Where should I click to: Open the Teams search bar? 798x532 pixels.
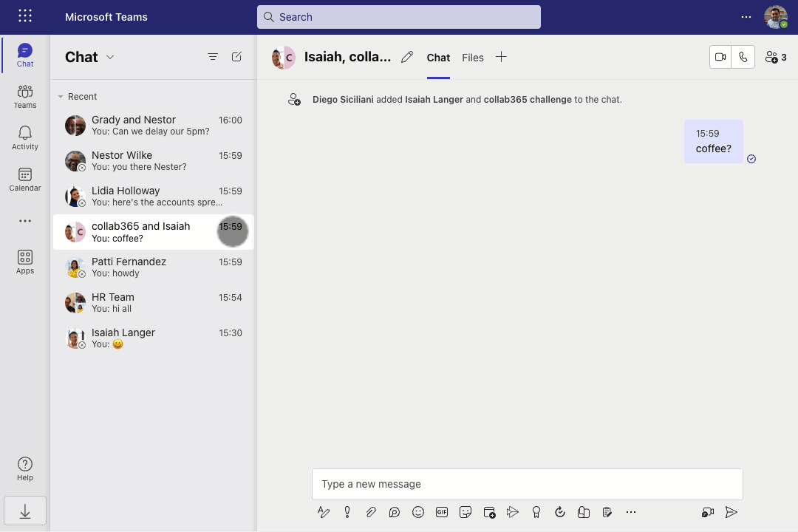coord(399,16)
